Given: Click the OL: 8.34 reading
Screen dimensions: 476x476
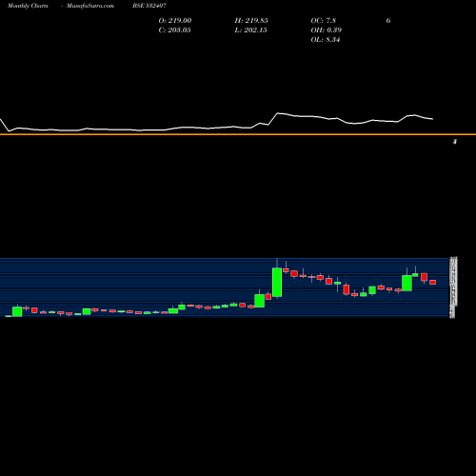Looking at the screenshot, I should point(326,40).
